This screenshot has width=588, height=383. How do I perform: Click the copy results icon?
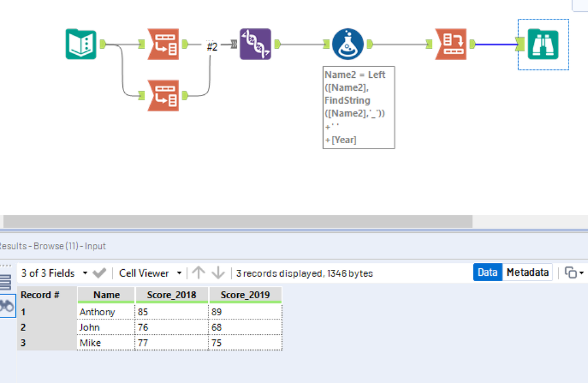(570, 273)
